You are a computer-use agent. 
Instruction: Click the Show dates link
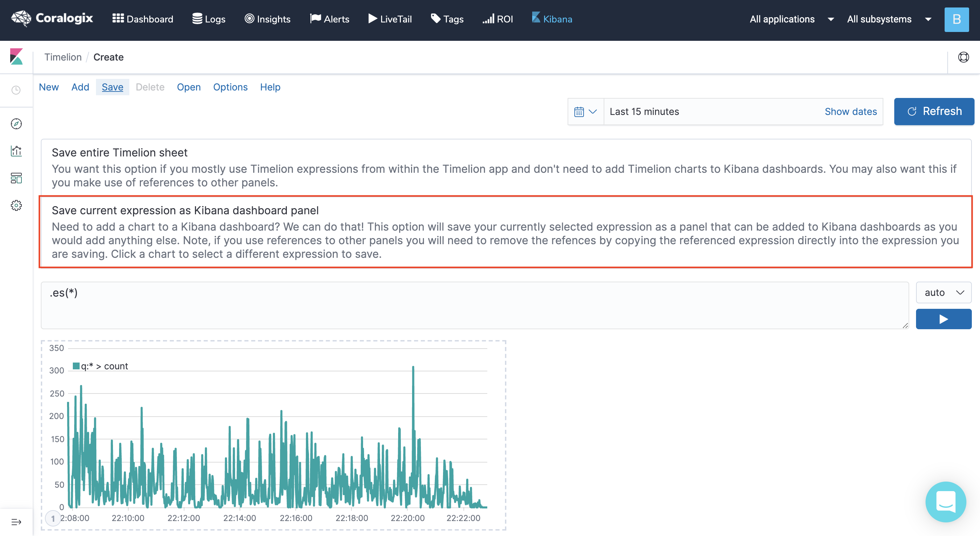pos(851,111)
